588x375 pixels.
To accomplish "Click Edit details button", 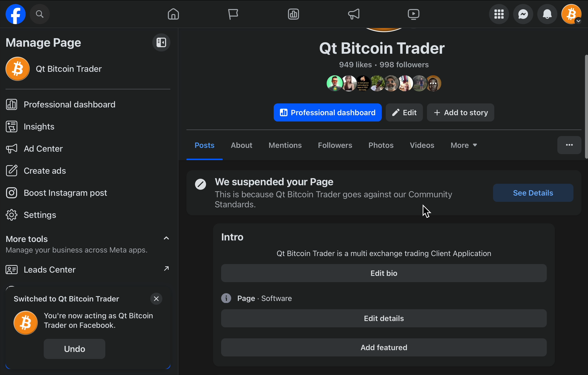I will [384, 318].
